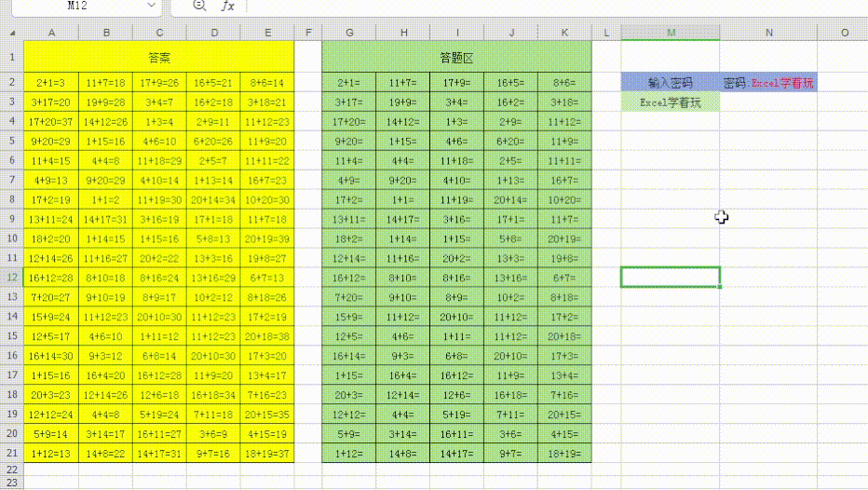Click cell containing 18+19=37

[267, 454]
